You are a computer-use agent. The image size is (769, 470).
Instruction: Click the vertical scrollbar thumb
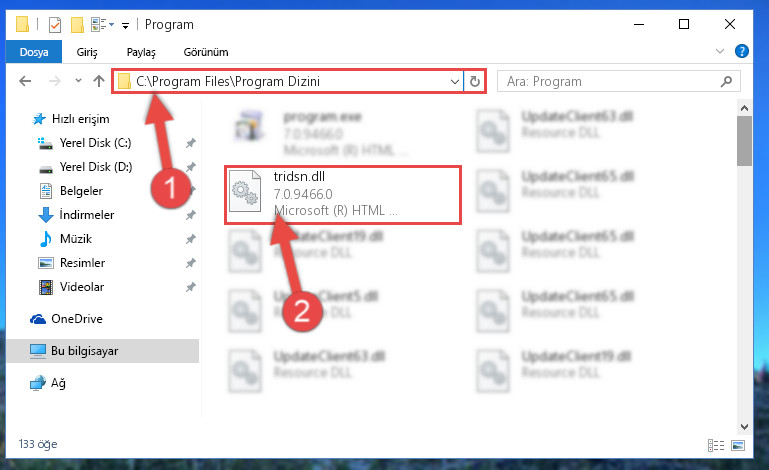point(744,141)
